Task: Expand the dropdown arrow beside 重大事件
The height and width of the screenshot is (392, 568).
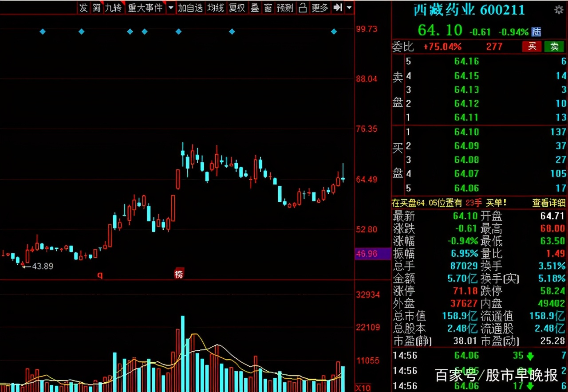Action: [x=171, y=8]
